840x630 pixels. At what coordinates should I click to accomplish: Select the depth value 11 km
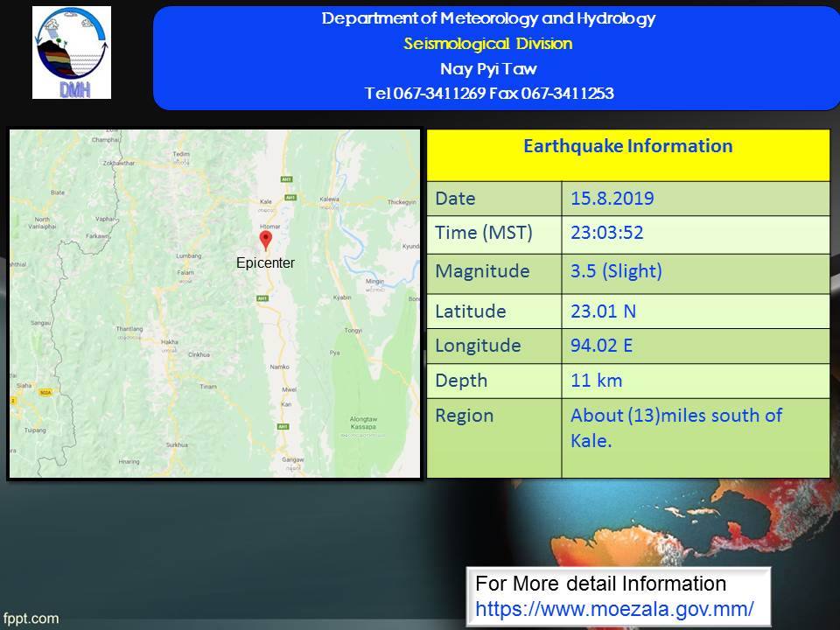tap(596, 381)
